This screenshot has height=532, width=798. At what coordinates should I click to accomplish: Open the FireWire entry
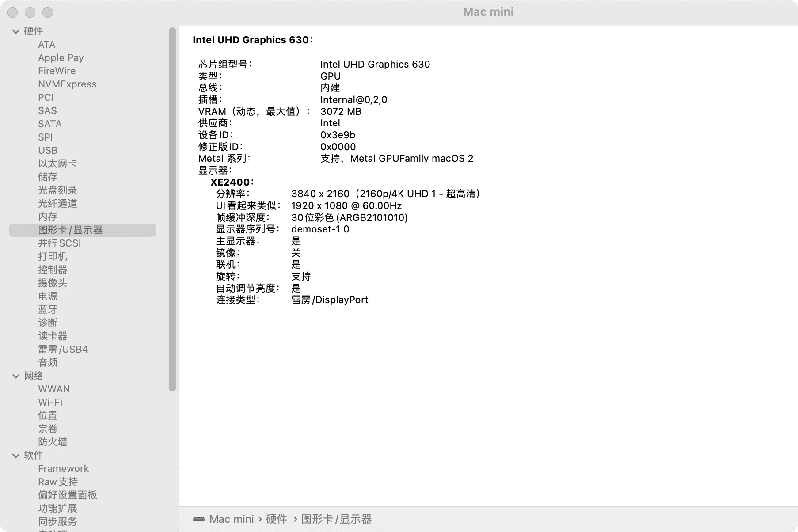click(57, 71)
